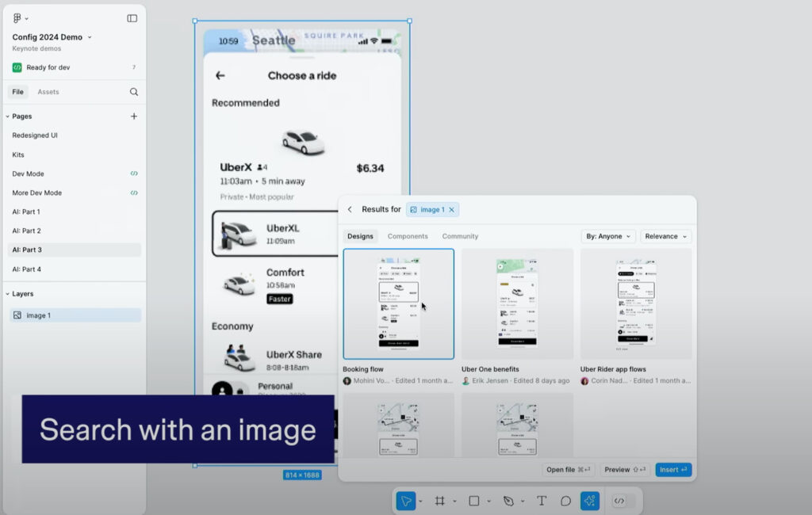
Task: Select the image 1 layer
Action: click(x=75, y=315)
